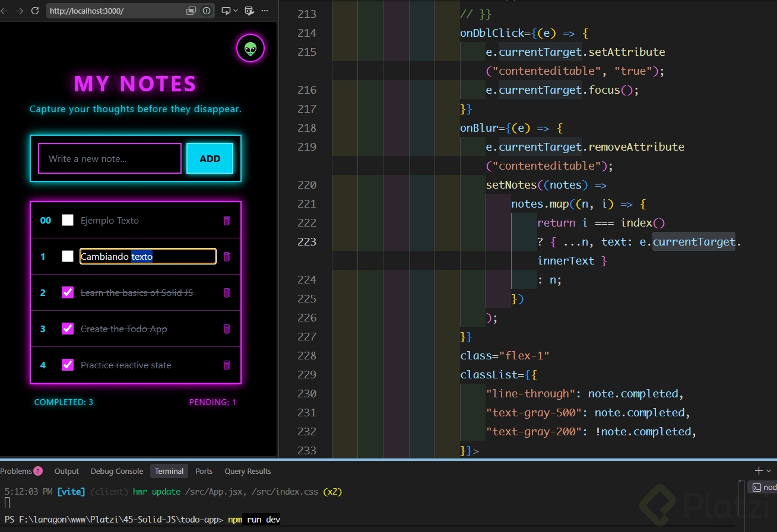Image resolution: width=777 pixels, height=532 pixels.
Task: Open the preview in an external browser window
Action: (x=191, y=11)
